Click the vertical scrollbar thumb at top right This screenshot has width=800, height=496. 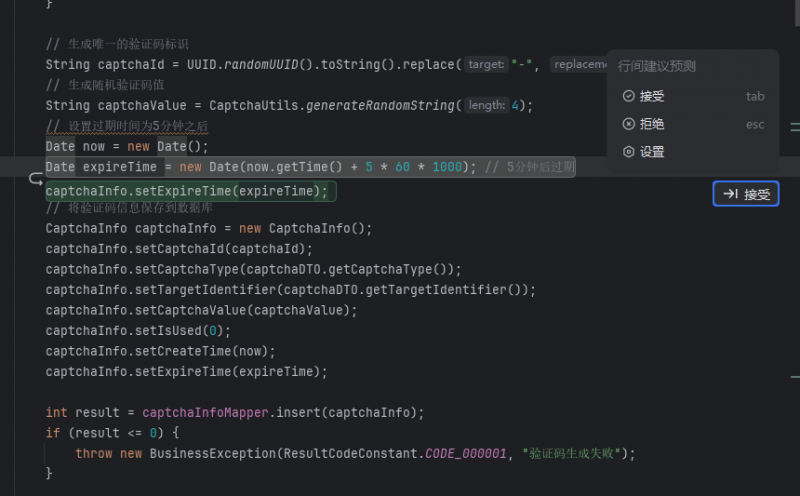[x=797, y=11]
